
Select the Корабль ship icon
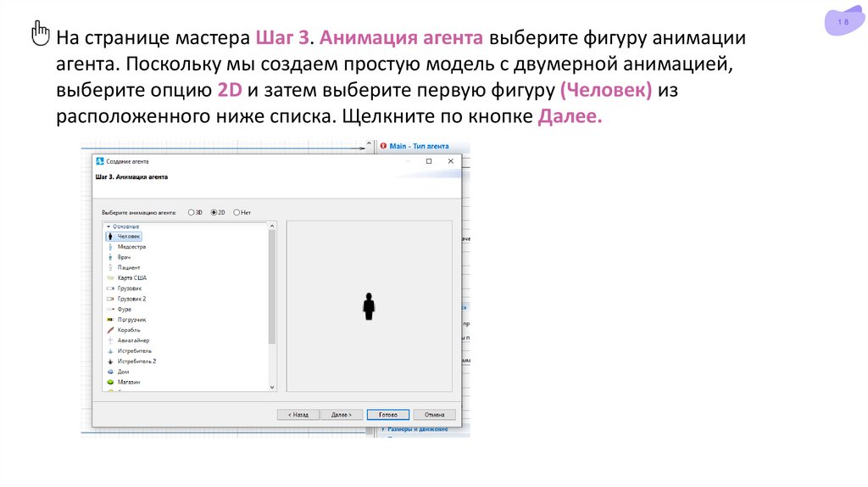click(110, 330)
